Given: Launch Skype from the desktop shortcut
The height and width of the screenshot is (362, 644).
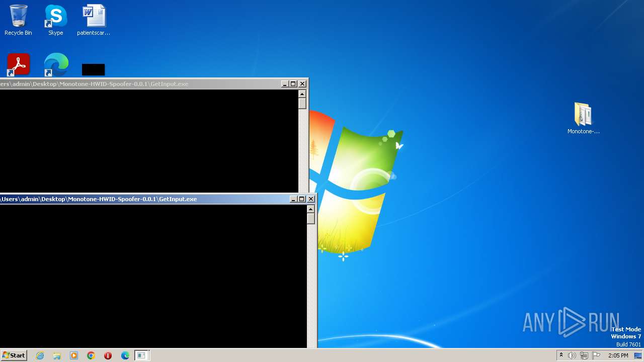Looking at the screenshot, I should click(55, 20).
